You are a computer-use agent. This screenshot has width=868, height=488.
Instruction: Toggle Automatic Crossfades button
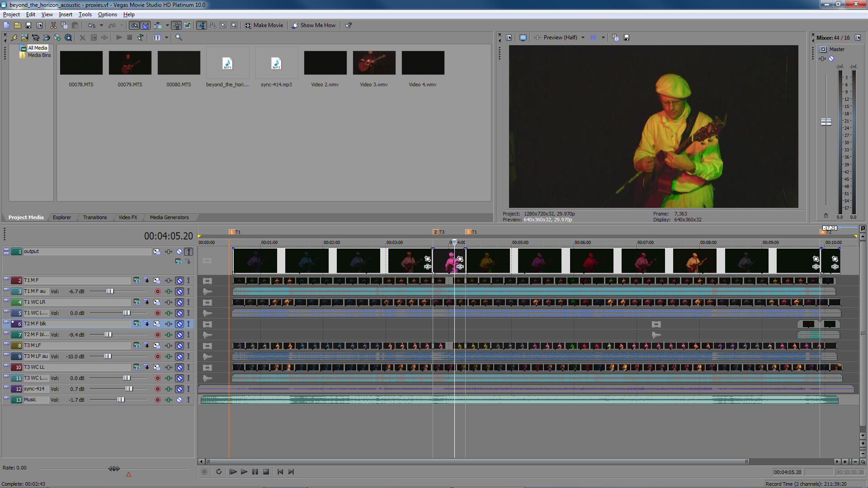tap(146, 25)
